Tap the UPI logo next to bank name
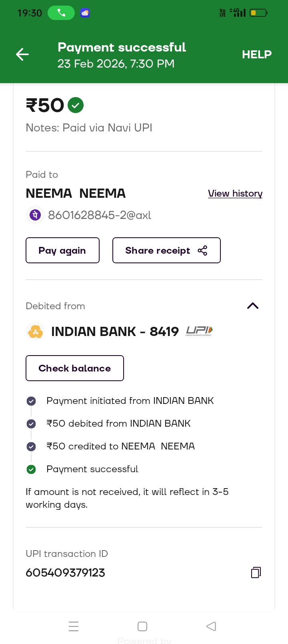The image size is (288, 644). tap(199, 331)
